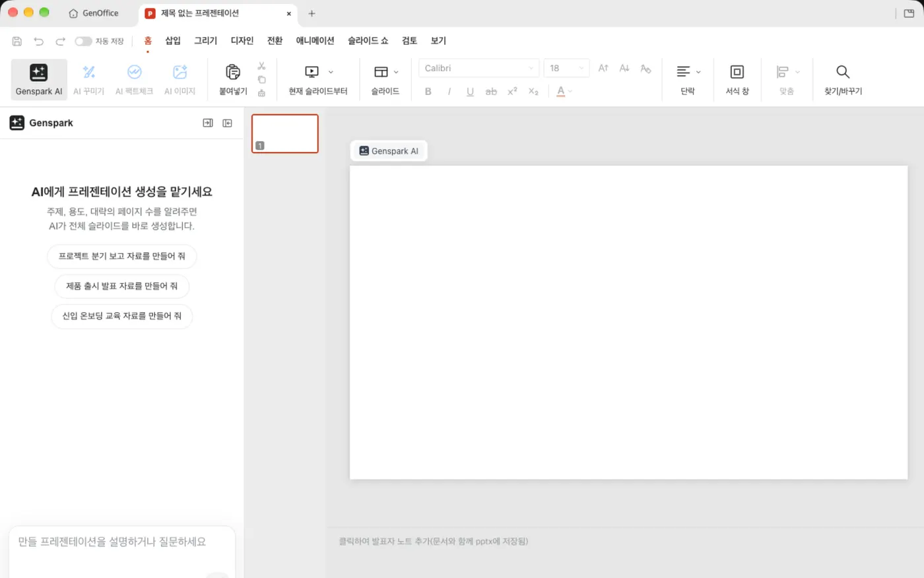
Task: Open the 서식 창 format pane
Action: pos(737,79)
